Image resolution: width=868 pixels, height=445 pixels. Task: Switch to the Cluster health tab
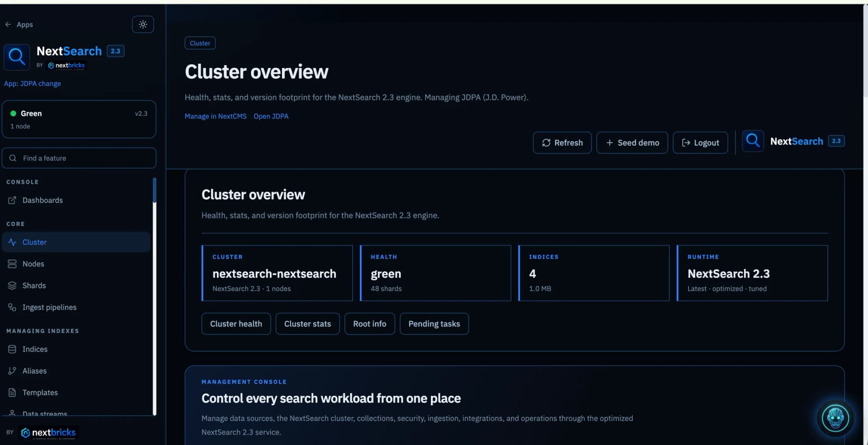click(236, 324)
